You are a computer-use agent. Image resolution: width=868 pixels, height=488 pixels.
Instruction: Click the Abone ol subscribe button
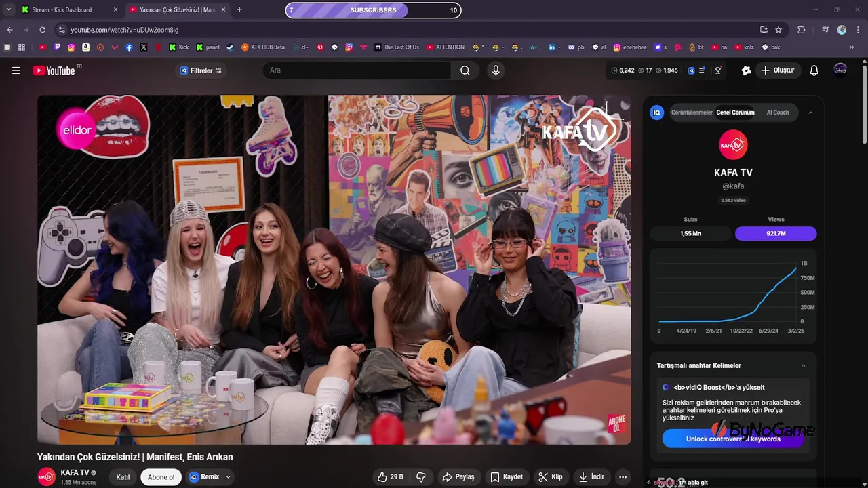click(161, 477)
